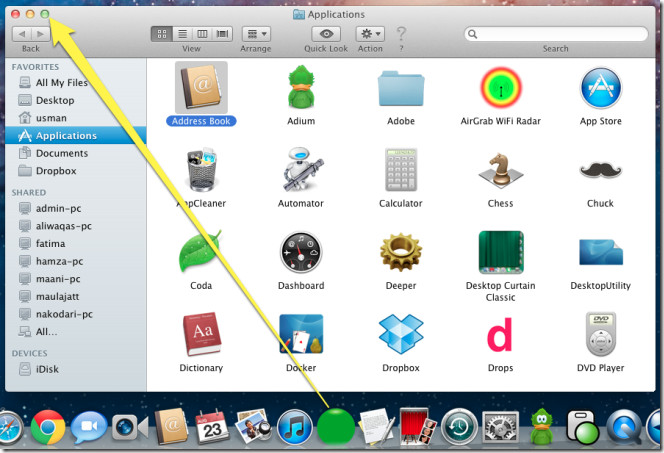
Task: Select the Chess application
Action: (501, 170)
